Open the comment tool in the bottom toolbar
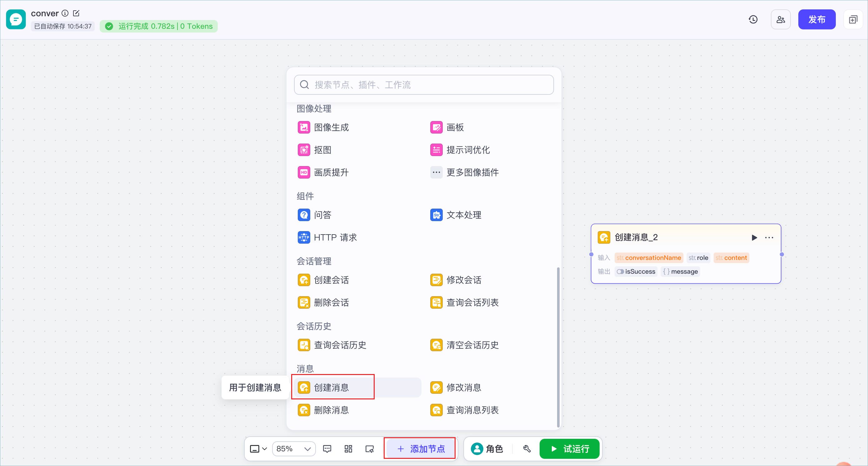This screenshot has width=868, height=466. pyautogui.click(x=327, y=449)
